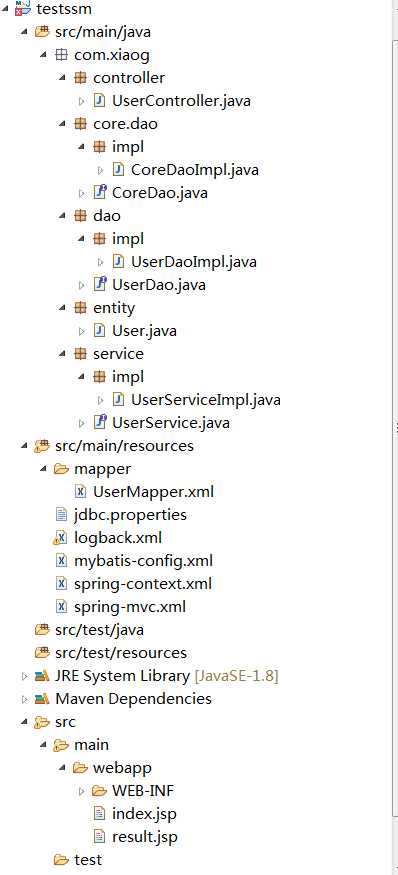Image resolution: width=398 pixels, height=875 pixels.
Task: Click the controller package icon
Action: [80, 78]
